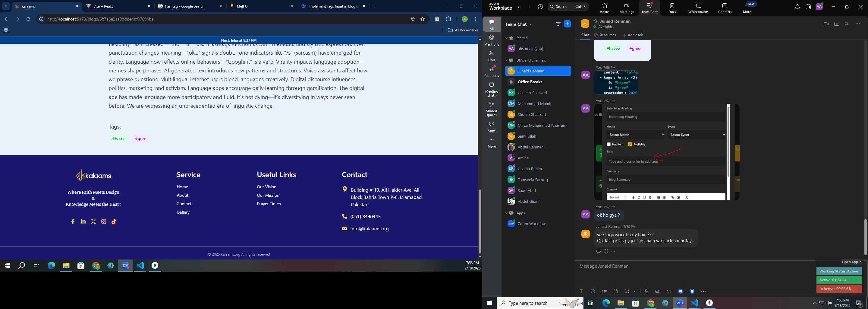Collapse the DMs and channels section
The image size is (868, 309).
506,61
